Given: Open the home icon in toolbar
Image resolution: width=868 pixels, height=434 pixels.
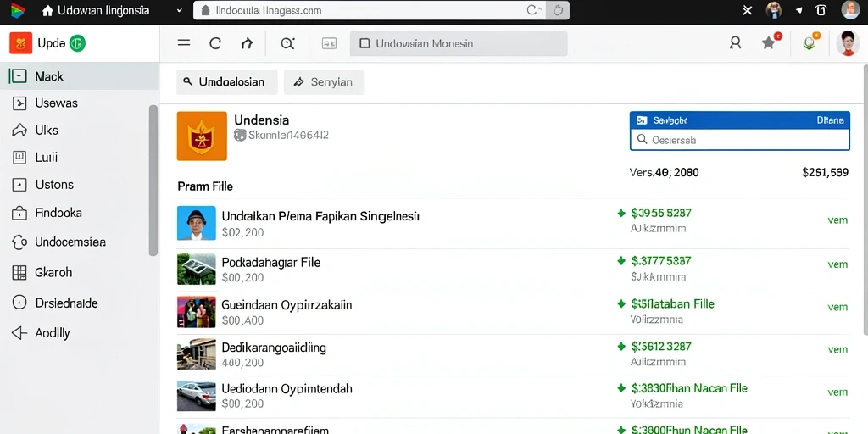Looking at the screenshot, I should [x=247, y=43].
